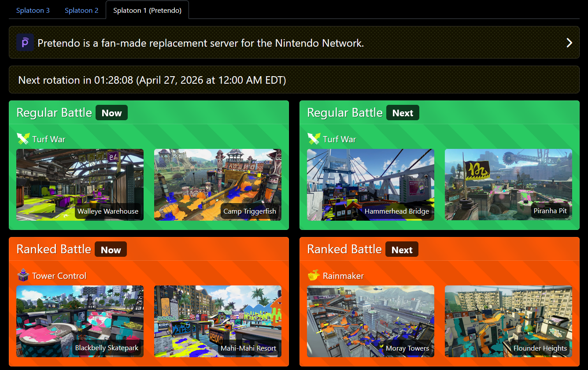Click the Tower Control mode icon
588x370 pixels.
23,276
